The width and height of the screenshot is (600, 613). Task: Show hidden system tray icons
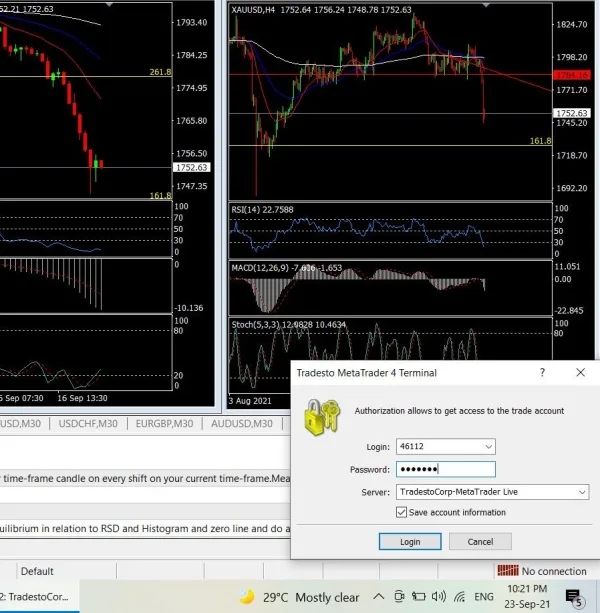[x=380, y=597]
